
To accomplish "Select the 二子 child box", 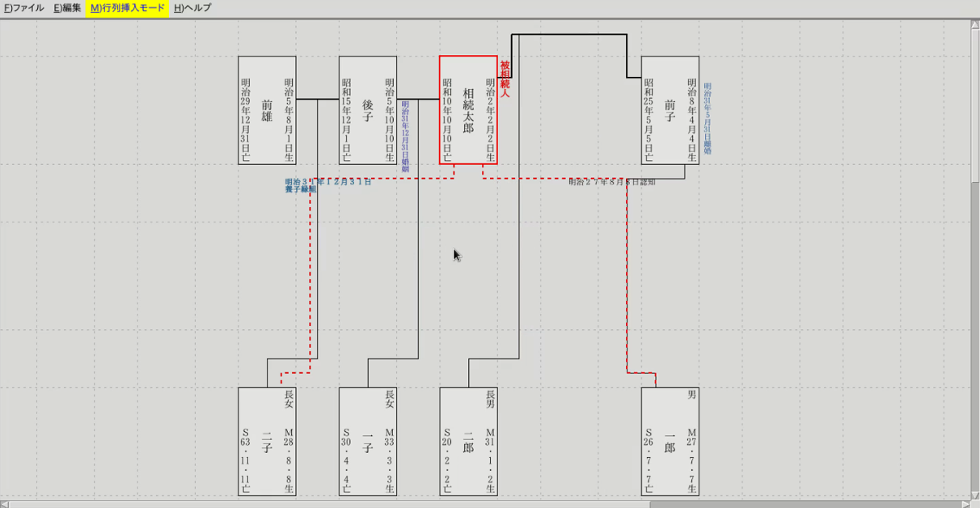I will (x=267, y=442).
